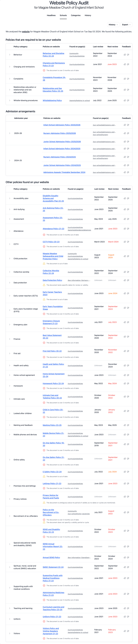Thumbs up the CCTV Policy 20-23 row
Screen dimensions: 138x644
tap(124, 242)
